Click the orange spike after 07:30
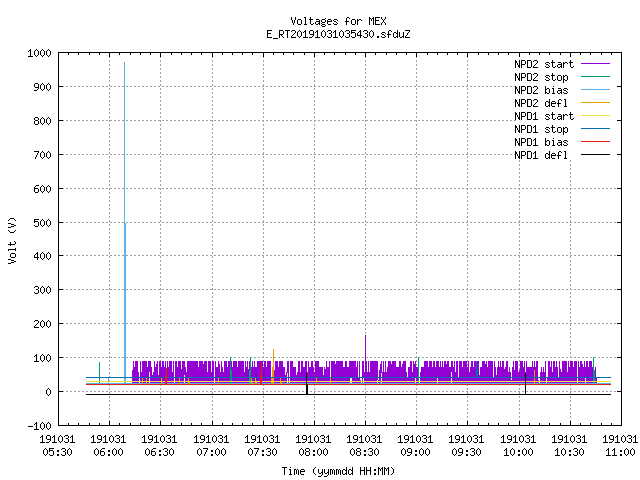Viewport: 640px width, 480px height. coord(273,366)
